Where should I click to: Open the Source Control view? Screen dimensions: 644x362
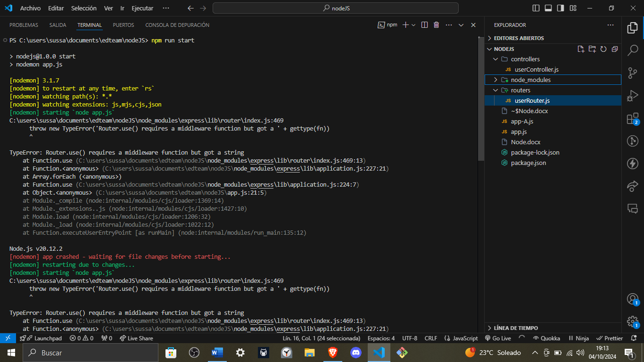coord(633,73)
